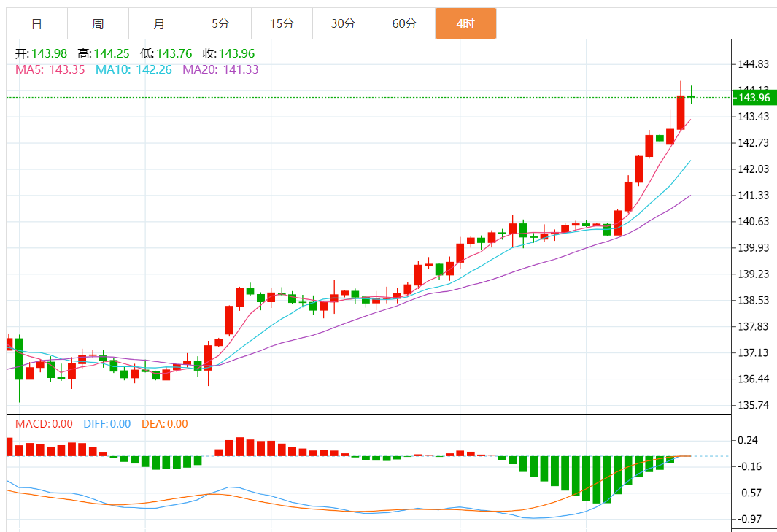Switch to the weekly 周 chart tab

(98, 23)
